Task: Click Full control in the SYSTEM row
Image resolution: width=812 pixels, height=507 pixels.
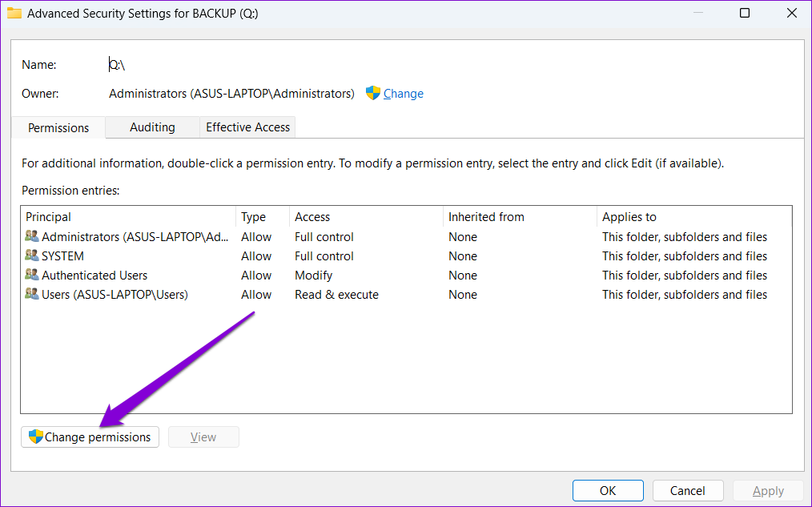Action: pos(324,256)
